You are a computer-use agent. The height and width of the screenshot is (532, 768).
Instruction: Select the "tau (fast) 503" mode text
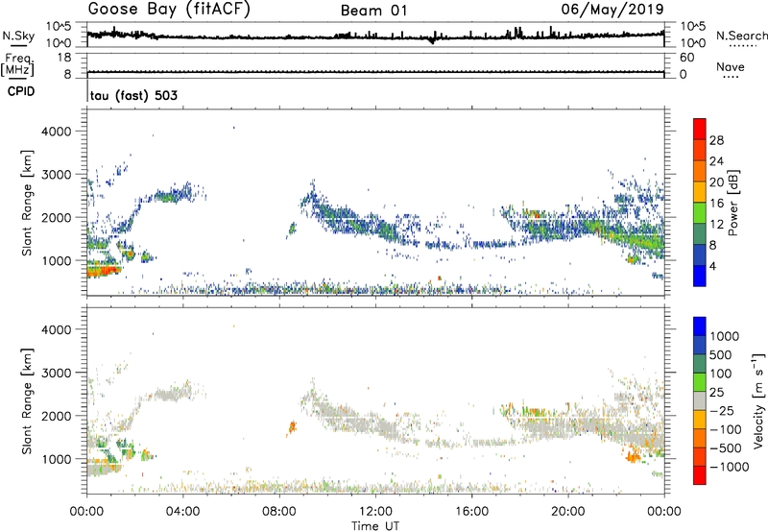point(133,95)
